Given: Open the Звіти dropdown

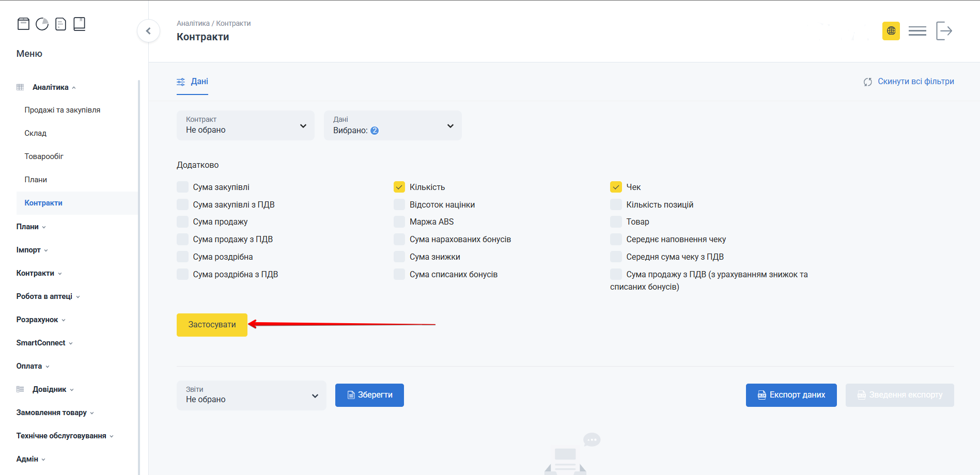Looking at the screenshot, I should click(251, 395).
